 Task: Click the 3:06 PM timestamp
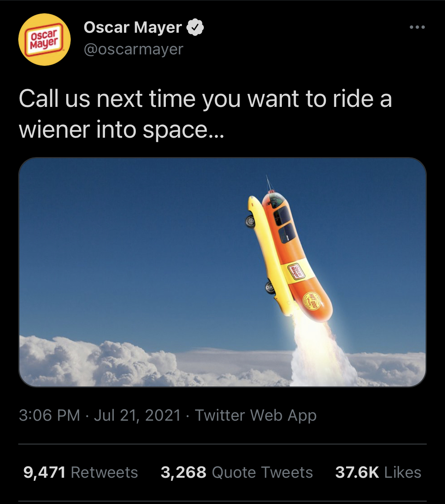[49, 415]
